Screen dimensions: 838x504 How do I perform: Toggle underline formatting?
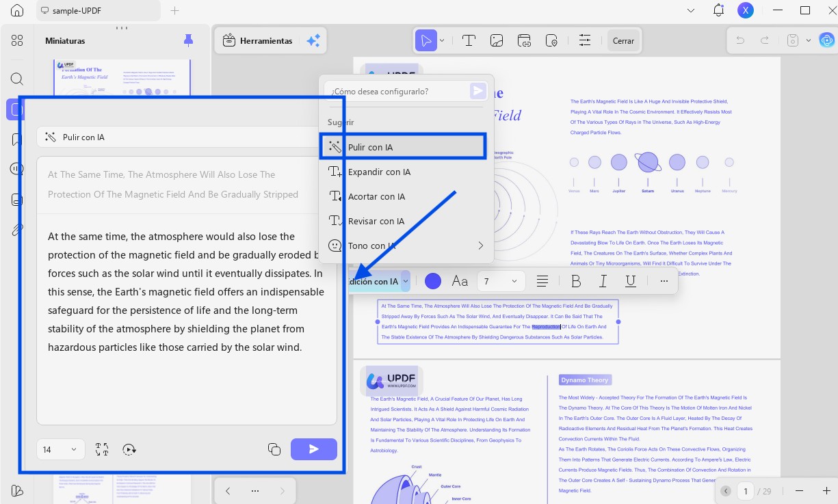click(x=631, y=281)
